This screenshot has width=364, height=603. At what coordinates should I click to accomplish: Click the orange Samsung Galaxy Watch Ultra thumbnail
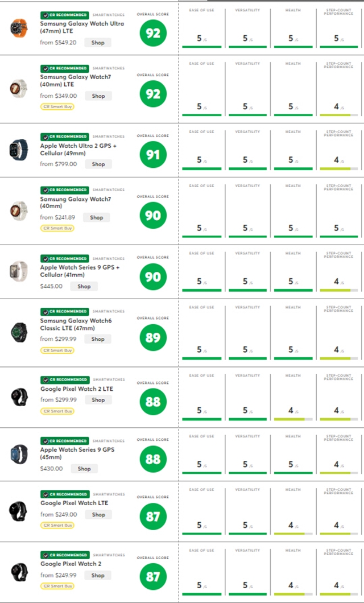coord(18,28)
